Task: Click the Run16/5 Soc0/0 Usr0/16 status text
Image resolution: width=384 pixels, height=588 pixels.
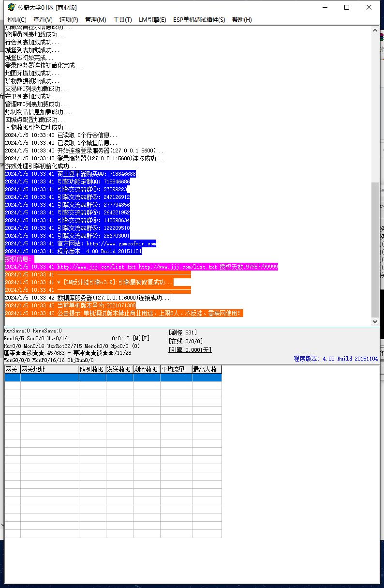Action: [36, 338]
